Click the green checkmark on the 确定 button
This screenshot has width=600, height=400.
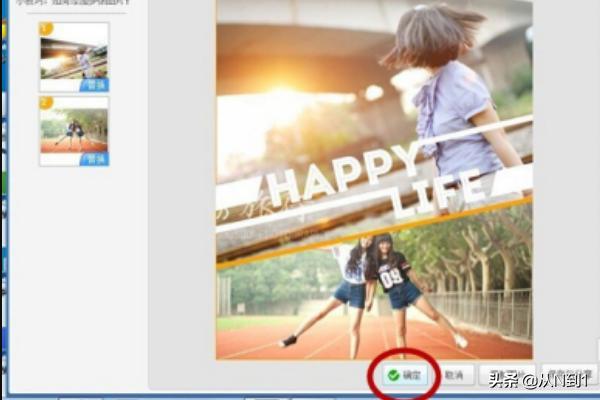coord(393,376)
